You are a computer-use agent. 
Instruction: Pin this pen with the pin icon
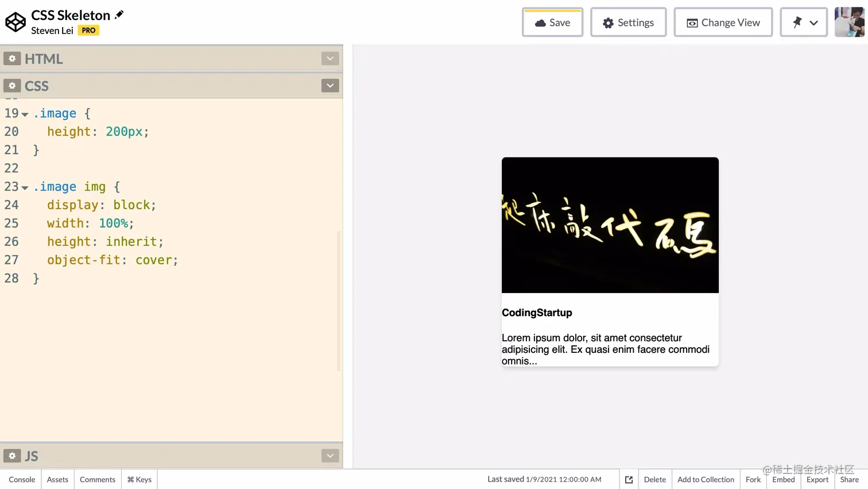tap(796, 22)
